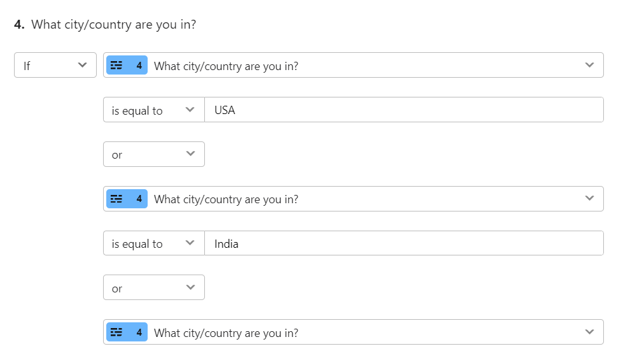Click the chevron on the question selector above India
This screenshot has width=644, height=358.
point(589,198)
